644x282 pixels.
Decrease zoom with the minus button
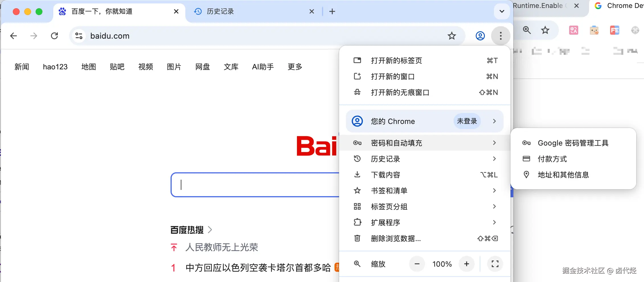tap(417, 264)
